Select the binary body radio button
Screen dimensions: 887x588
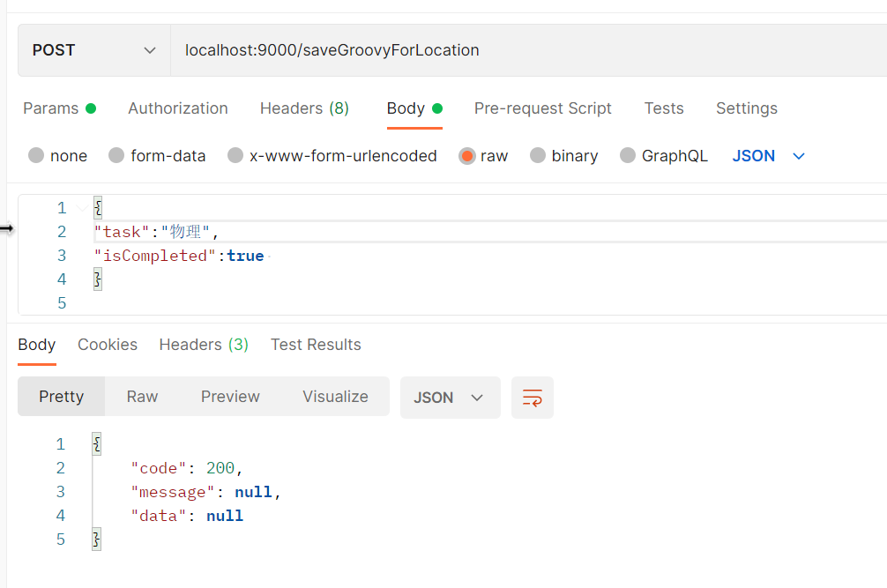(x=538, y=155)
